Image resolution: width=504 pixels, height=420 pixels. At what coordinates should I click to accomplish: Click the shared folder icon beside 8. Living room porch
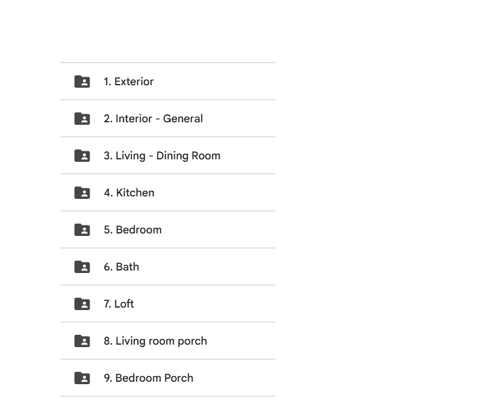click(82, 340)
